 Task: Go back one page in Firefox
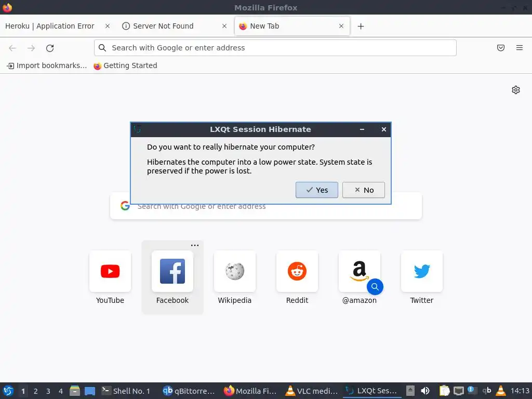[x=12, y=48]
